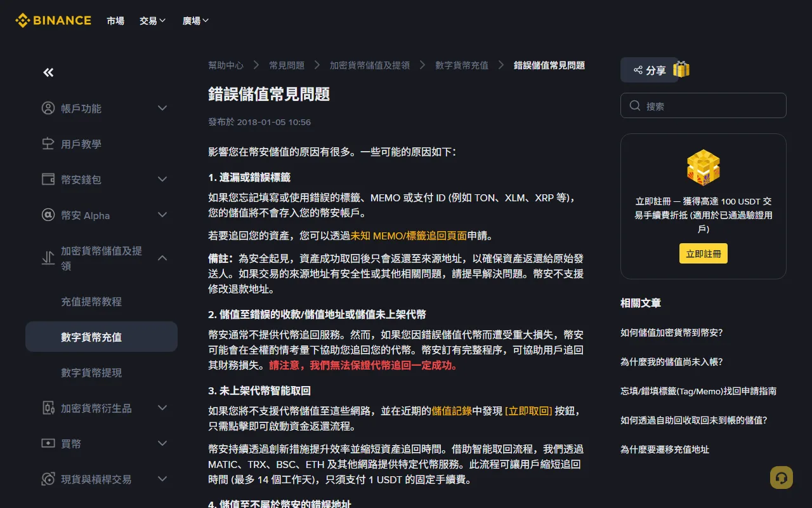The height and width of the screenshot is (508, 812).
Task: Click the 立即註冊 button
Action: tap(704, 253)
